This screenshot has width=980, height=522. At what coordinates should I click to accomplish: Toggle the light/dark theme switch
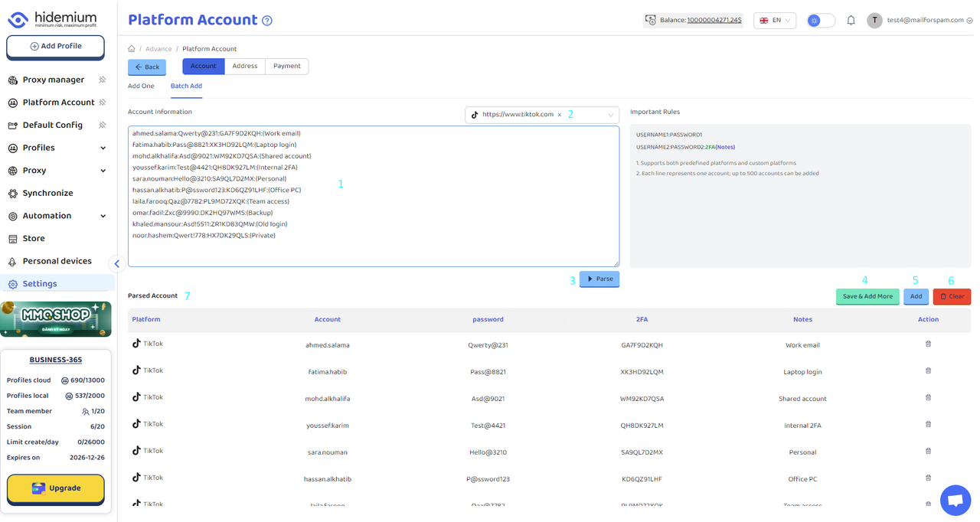coord(821,21)
